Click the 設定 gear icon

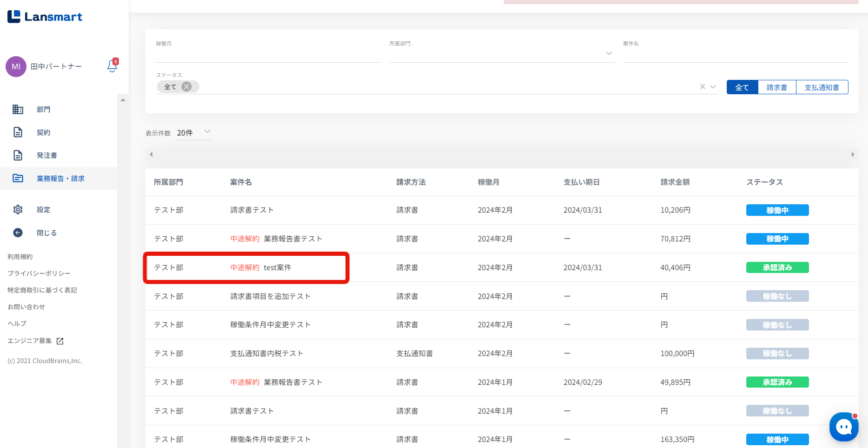coord(18,209)
